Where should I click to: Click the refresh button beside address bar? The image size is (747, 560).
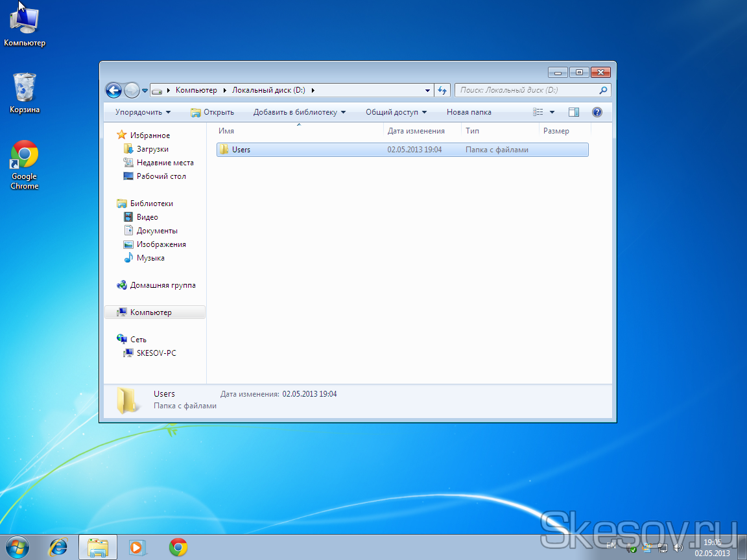442,91
